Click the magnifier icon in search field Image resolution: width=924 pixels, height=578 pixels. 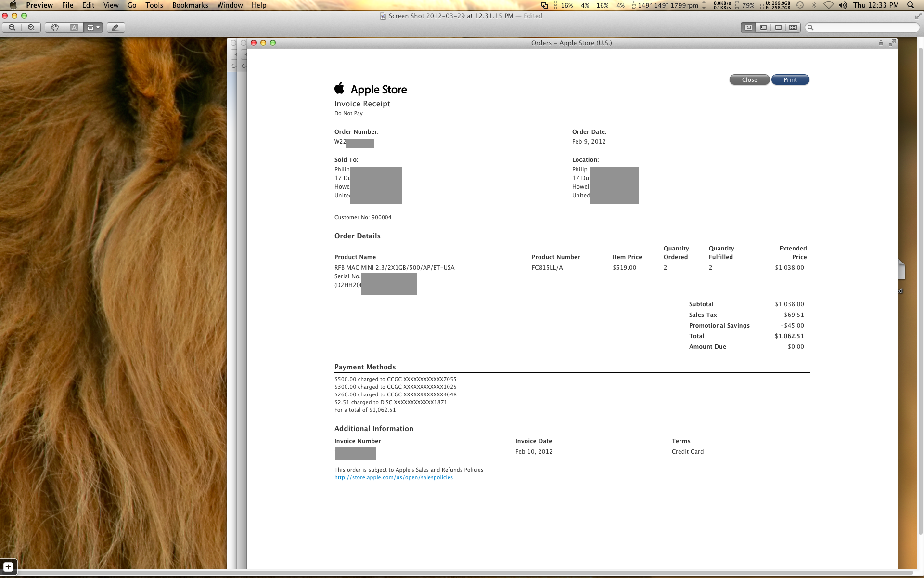810,27
